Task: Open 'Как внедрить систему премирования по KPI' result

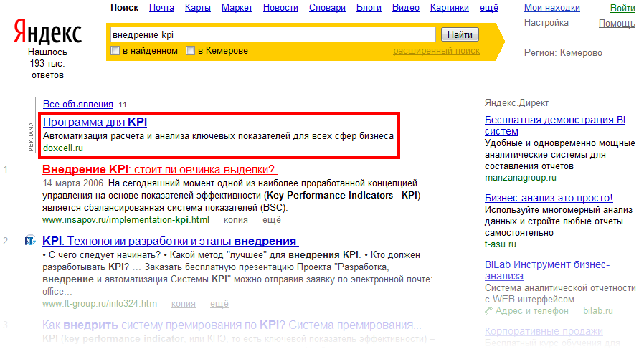Action: click(232, 325)
